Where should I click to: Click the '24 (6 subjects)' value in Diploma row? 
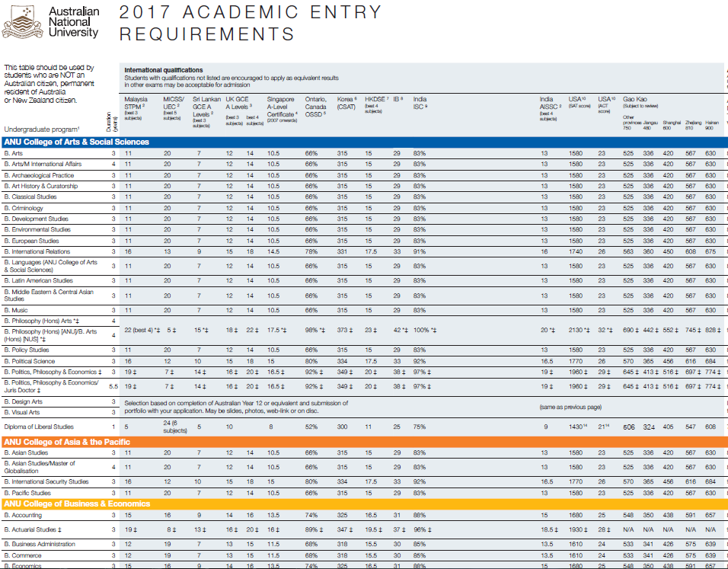pos(174,427)
